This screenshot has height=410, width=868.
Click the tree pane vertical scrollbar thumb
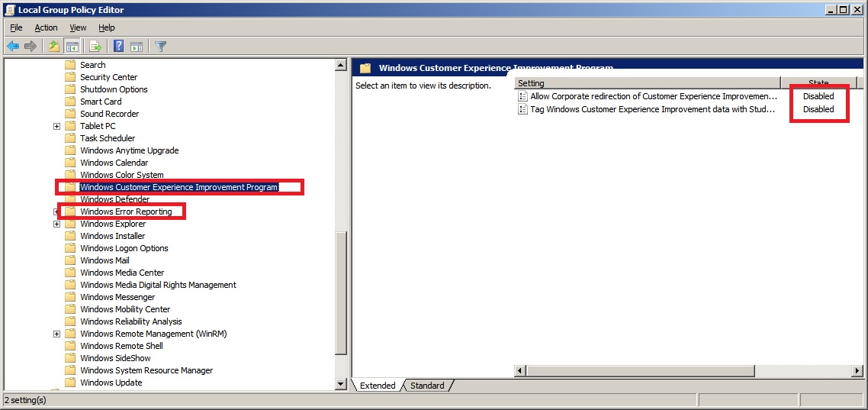click(341, 292)
